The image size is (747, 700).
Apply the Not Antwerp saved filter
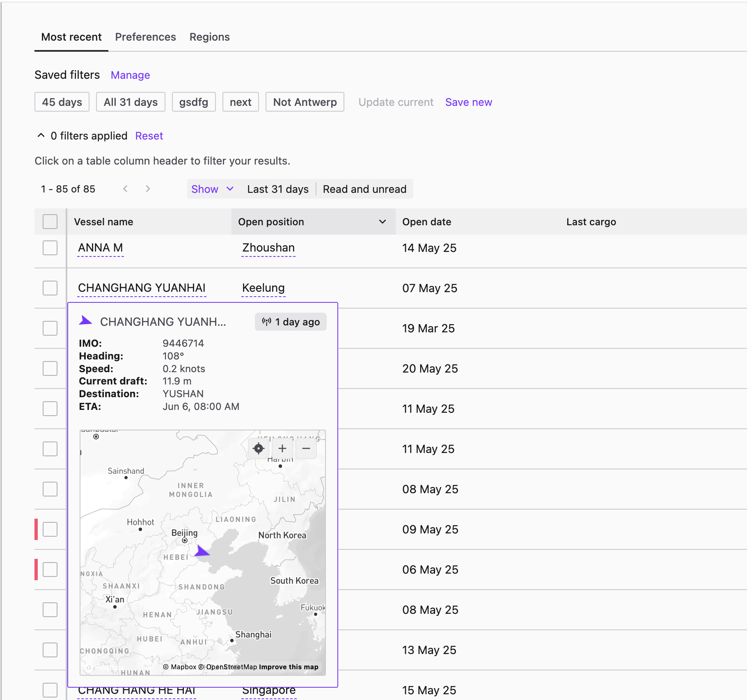(305, 102)
